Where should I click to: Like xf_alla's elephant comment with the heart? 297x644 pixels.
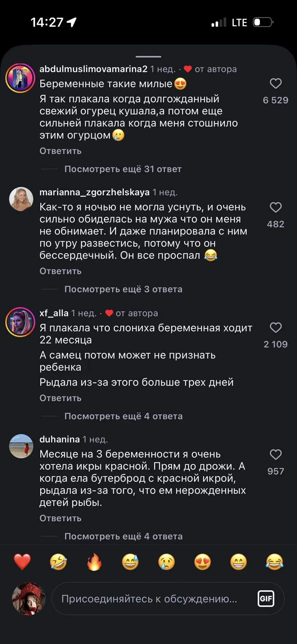[276, 327]
